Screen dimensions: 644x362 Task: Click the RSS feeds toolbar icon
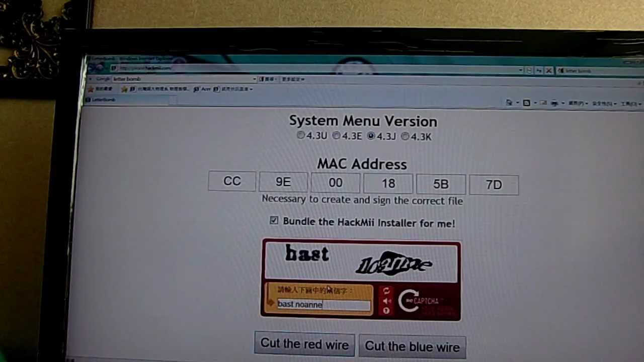click(526, 103)
